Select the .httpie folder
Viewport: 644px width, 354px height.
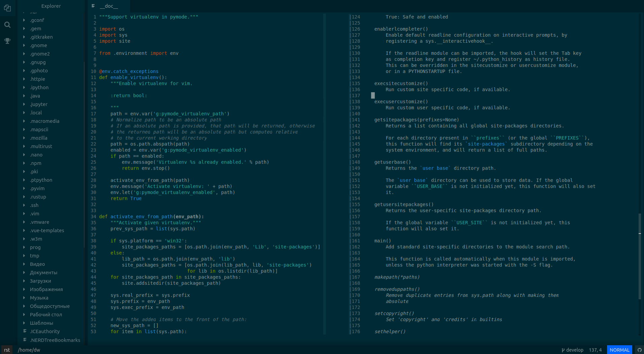pyautogui.click(x=37, y=79)
